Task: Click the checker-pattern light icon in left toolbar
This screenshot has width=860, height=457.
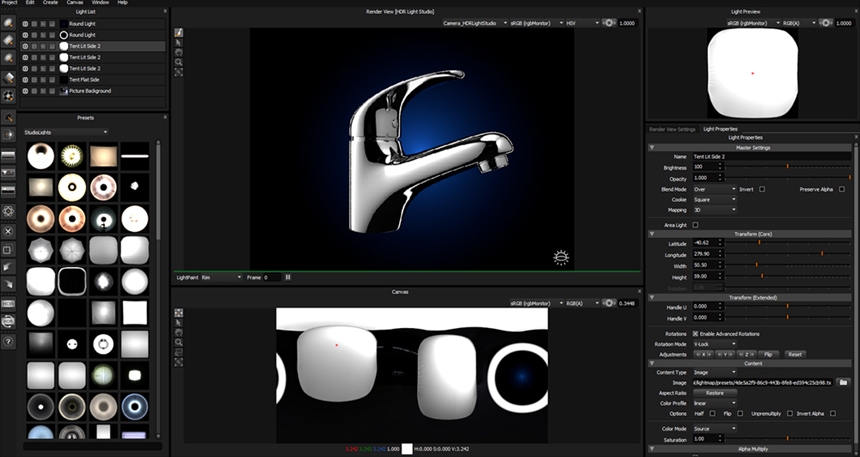Action: pyautogui.click(x=8, y=96)
